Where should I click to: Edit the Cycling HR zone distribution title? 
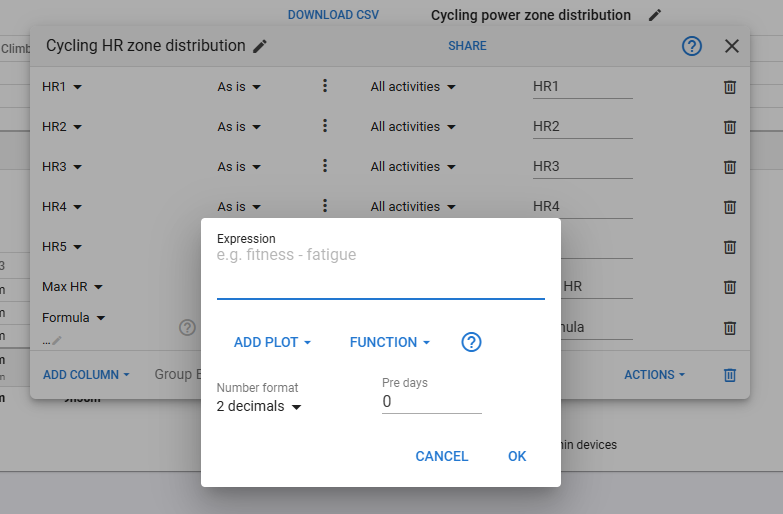click(260, 46)
